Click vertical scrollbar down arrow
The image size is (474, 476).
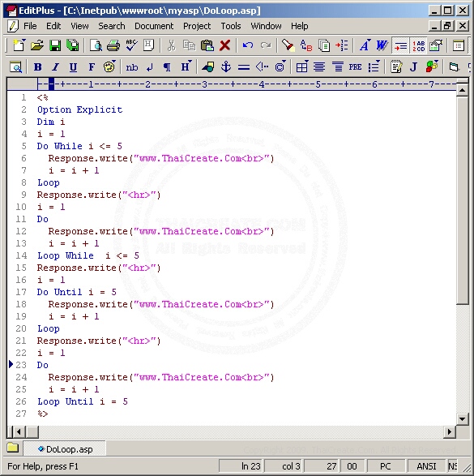tap(462, 419)
